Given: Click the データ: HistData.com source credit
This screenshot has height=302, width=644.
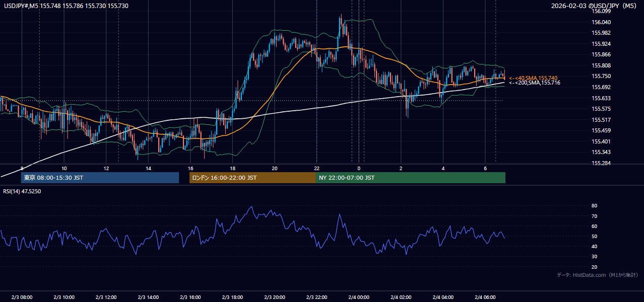Looking at the screenshot, I should click(x=598, y=275).
